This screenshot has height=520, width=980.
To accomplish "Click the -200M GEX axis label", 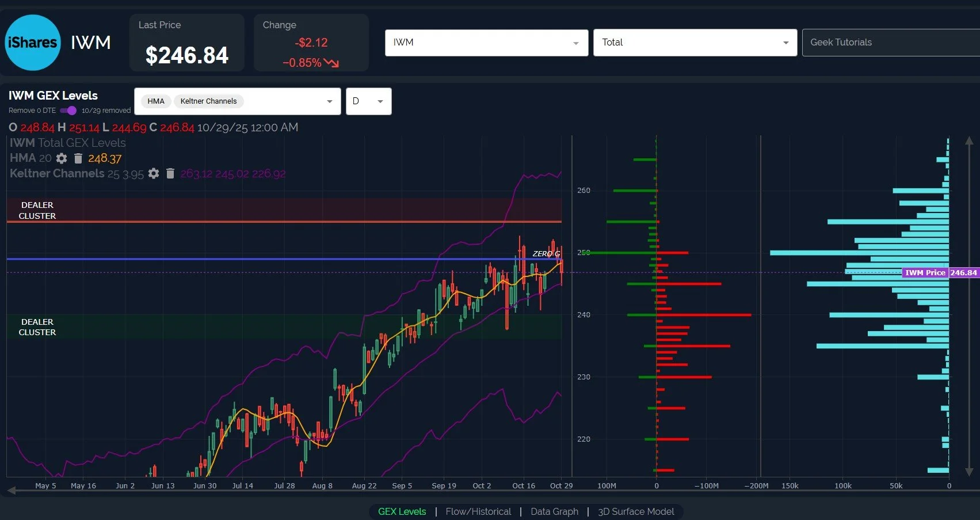I will click(x=756, y=485).
